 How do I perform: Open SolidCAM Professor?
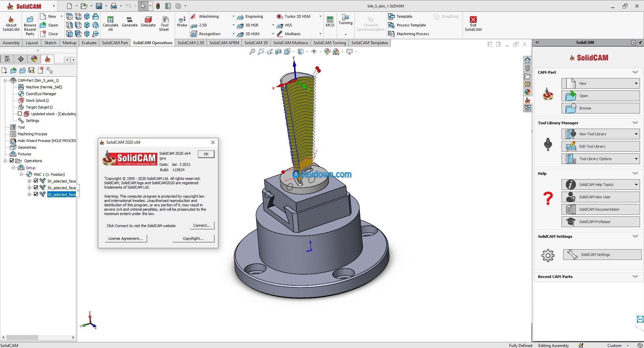pyautogui.click(x=600, y=222)
